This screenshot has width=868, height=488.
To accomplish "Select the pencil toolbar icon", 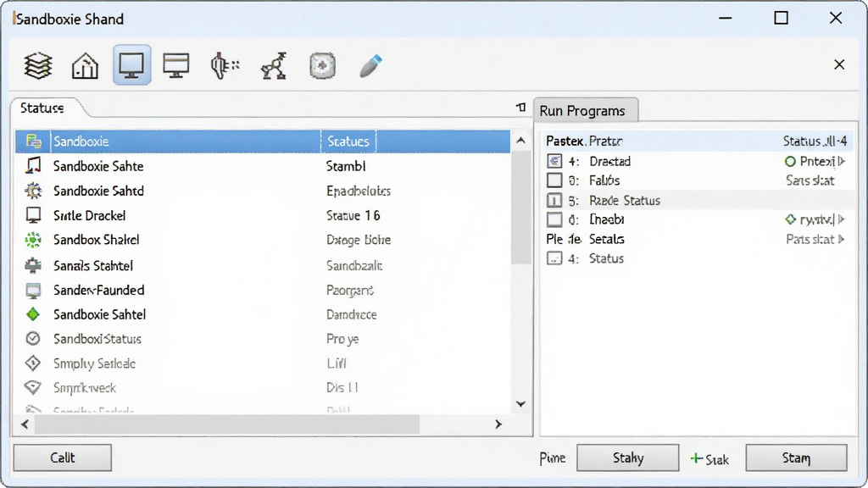I will click(x=370, y=66).
